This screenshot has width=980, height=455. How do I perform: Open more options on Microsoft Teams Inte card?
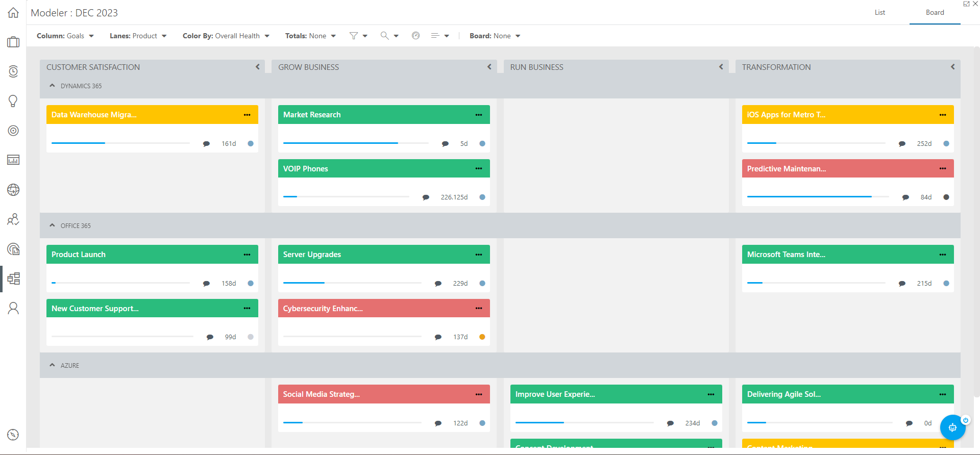click(943, 255)
